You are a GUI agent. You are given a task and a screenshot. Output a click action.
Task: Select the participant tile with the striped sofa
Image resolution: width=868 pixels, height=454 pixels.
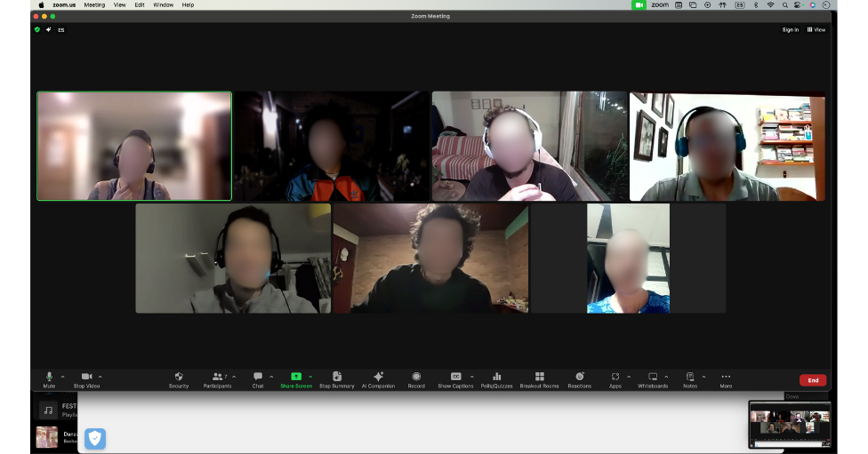click(530, 146)
